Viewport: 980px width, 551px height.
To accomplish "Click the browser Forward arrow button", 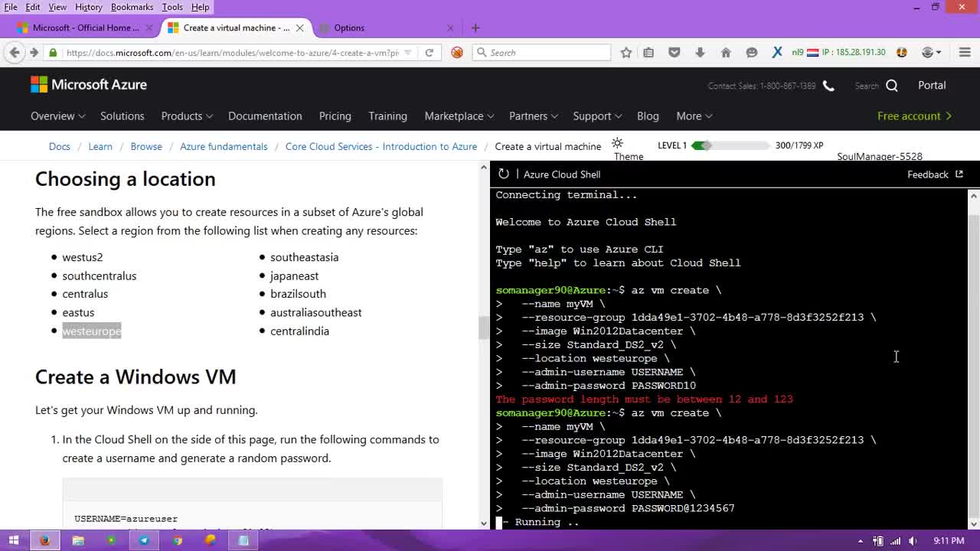I will (x=34, y=52).
